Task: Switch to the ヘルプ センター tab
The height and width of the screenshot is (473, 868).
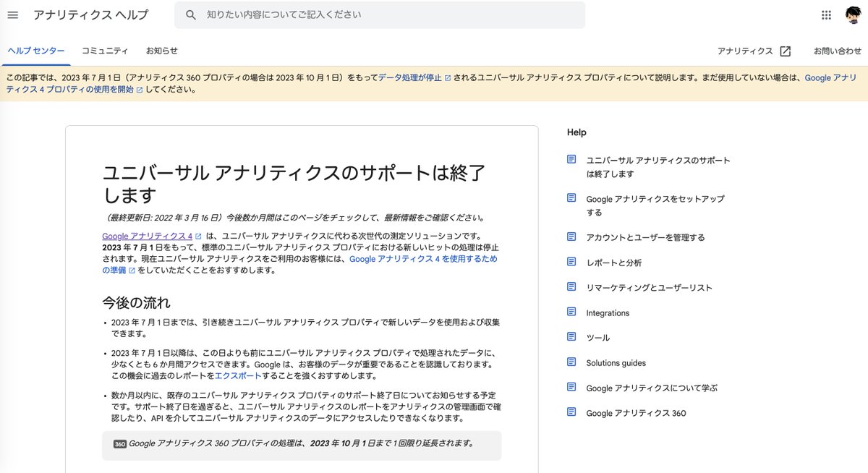Action: coord(36,51)
